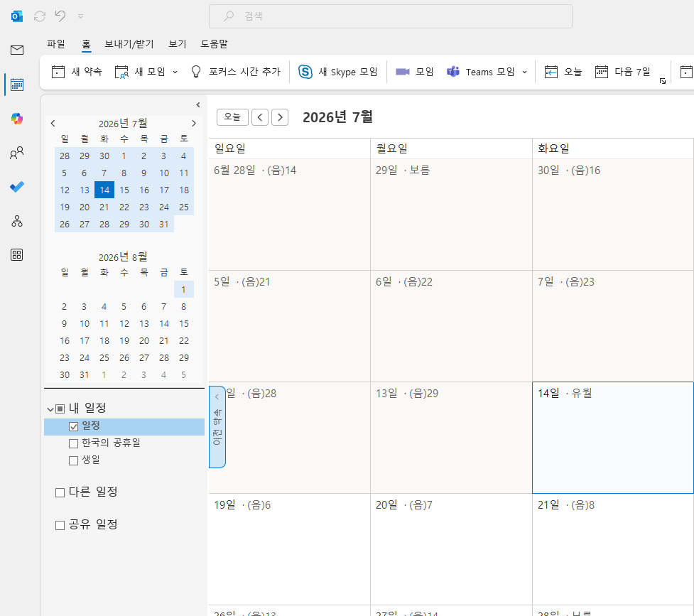This screenshot has height=616, width=694.
Task: Check the 다른 일정 group checkbox
Action: click(60, 492)
